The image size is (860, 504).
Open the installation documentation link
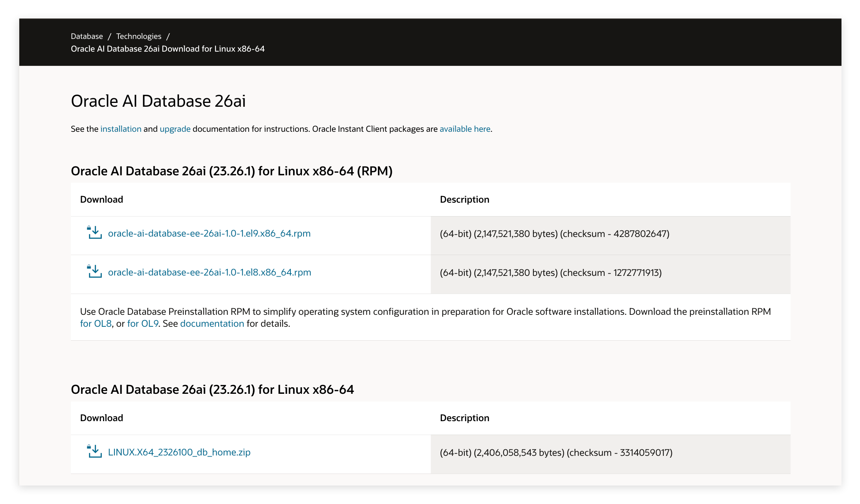(121, 129)
